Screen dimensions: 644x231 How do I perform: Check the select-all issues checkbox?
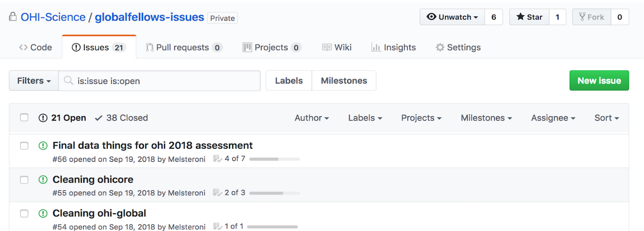tap(24, 118)
